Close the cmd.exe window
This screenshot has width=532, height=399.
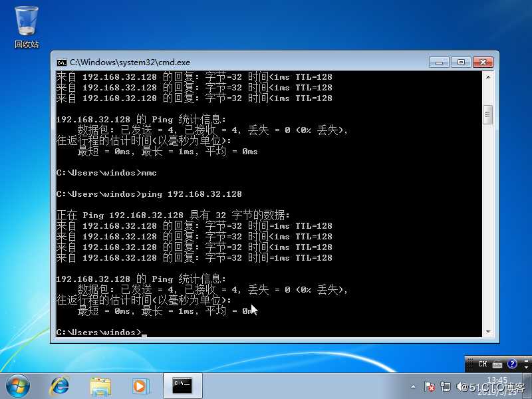pyautogui.click(x=483, y=62)
